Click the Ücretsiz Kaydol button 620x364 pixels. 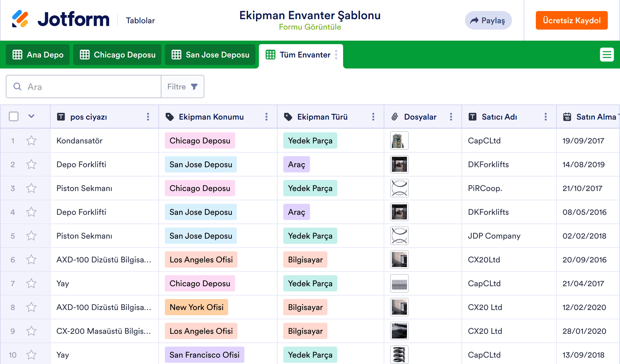[x=571, y=20]
